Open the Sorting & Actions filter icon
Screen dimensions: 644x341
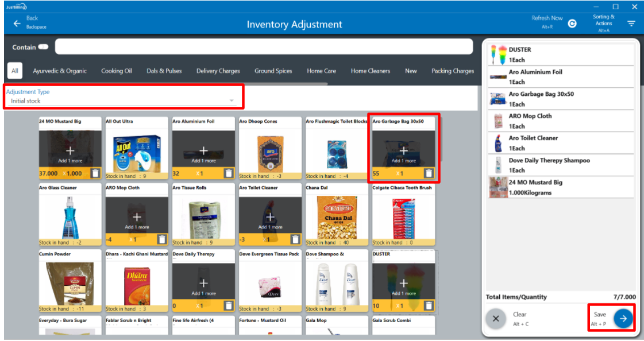click(x=631, y=24)
